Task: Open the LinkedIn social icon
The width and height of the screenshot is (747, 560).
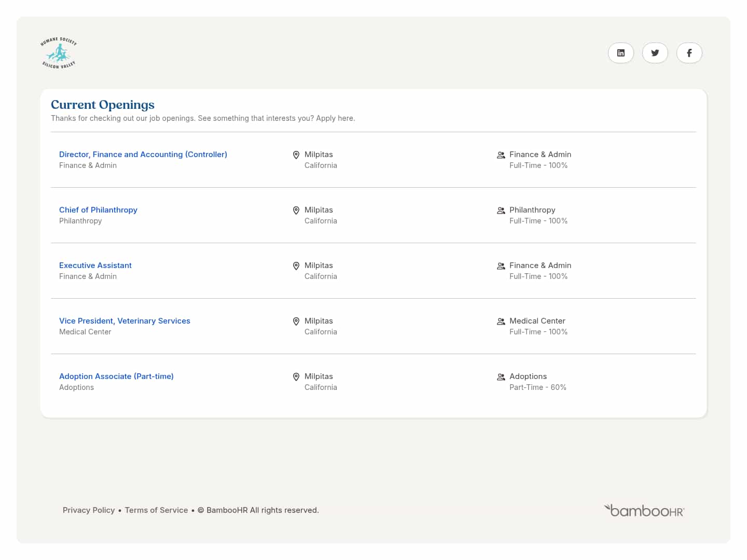Action: click(x=621, y=53)
